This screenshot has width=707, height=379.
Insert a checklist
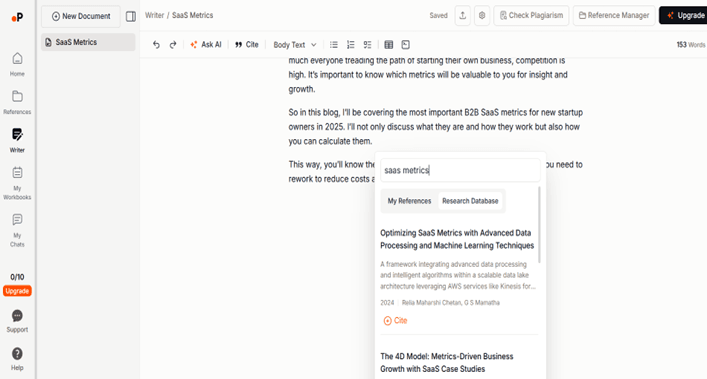[367, 45]
